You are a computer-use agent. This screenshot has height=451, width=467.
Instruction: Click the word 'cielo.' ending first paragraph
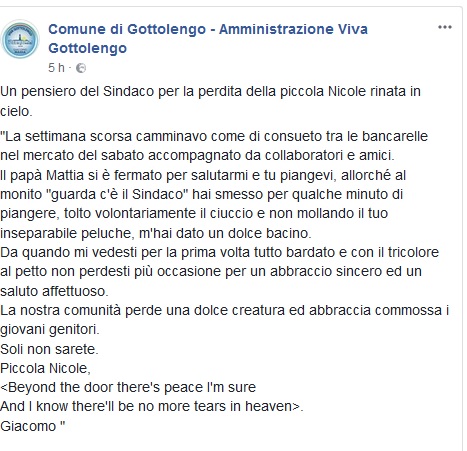(x=16, y=111)
